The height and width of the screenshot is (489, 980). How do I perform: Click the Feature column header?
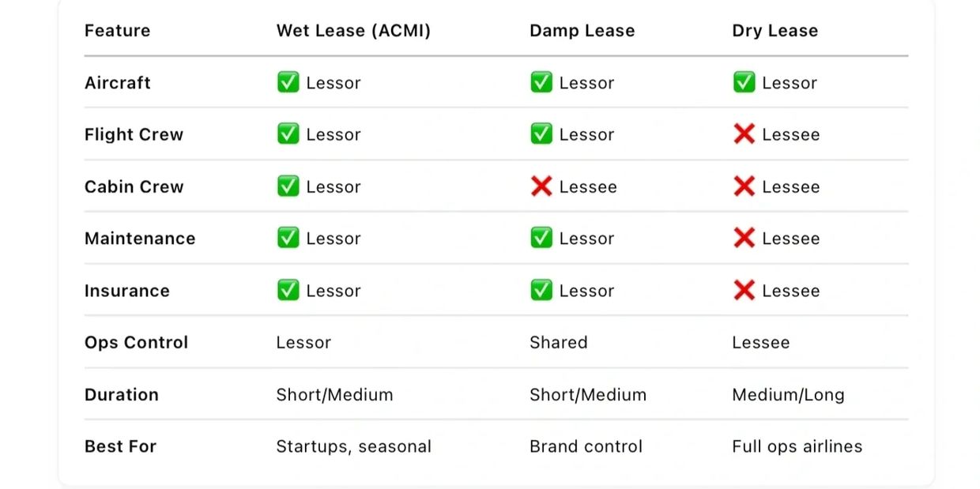pos(117,31)
